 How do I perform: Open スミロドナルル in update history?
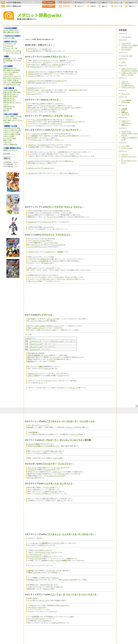(x=126, y=131)
